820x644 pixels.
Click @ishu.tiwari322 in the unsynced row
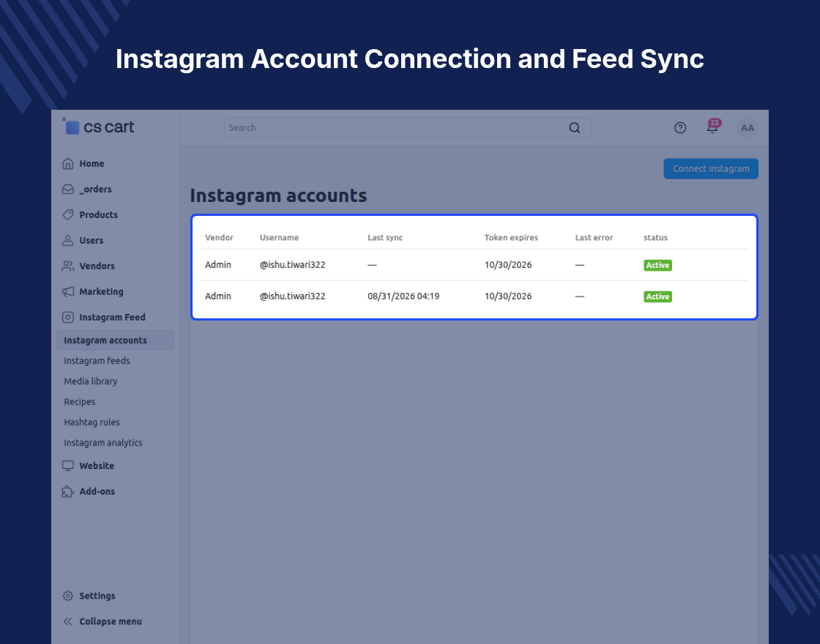tap(292, 264)
